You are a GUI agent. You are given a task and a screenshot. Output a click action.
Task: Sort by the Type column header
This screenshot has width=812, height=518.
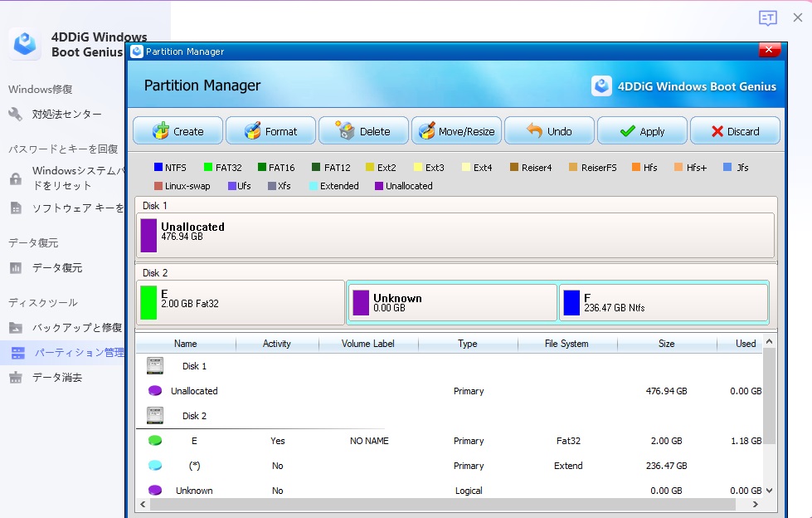tap(468, 344)
